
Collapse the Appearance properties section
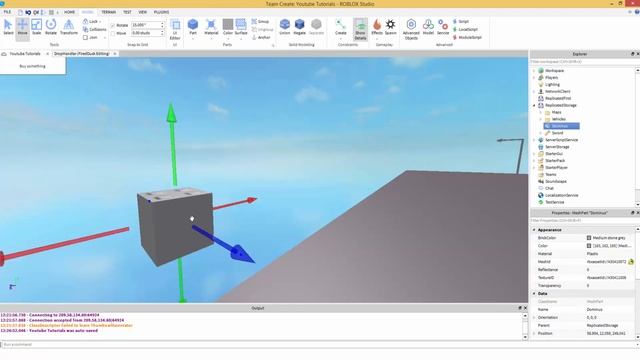coord(534,230)
